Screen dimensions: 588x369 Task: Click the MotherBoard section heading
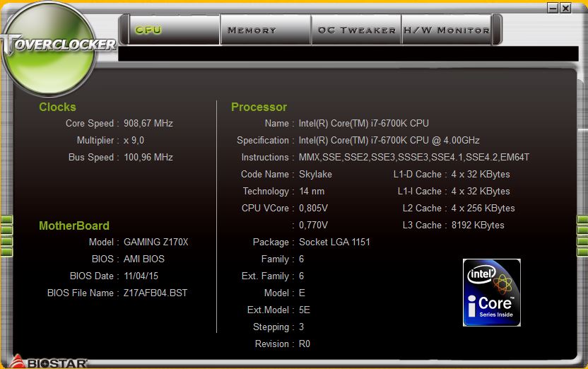click(74, 225)
